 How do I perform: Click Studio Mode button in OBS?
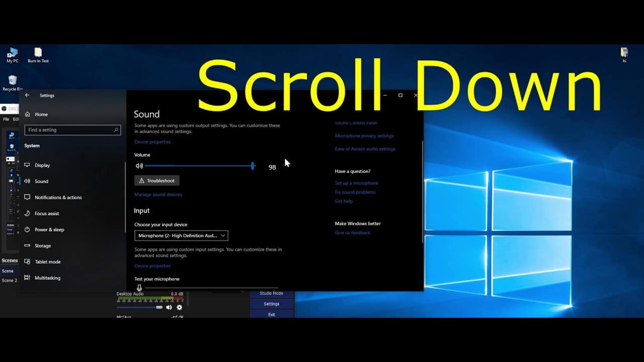[271, 293]
